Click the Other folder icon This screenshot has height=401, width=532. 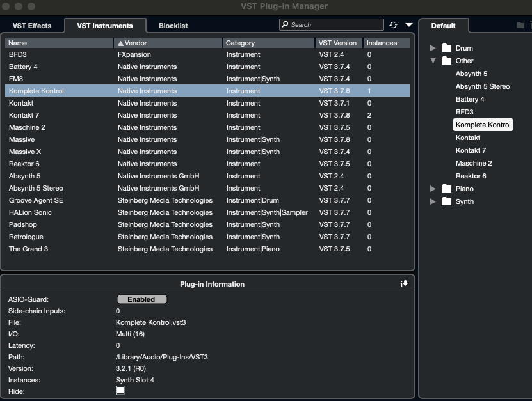click(446, 61)
